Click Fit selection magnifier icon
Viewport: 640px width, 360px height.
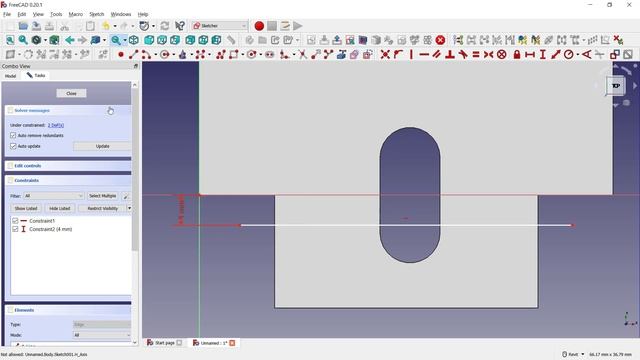[x=23, y=40]
